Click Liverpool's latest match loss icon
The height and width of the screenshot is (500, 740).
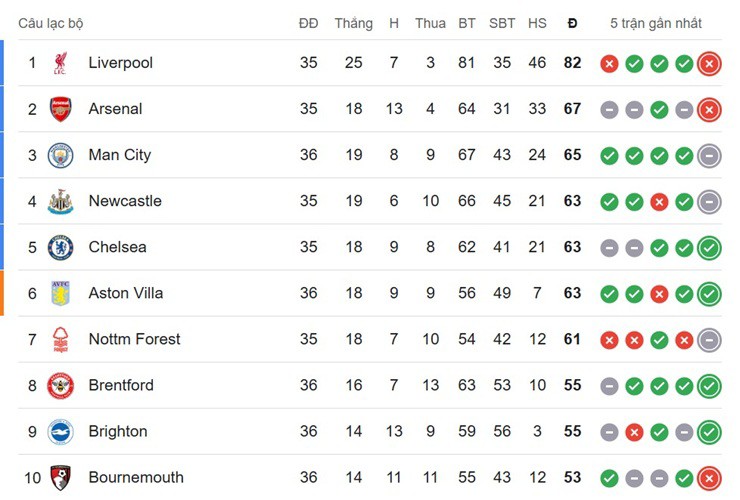point(709,64)
